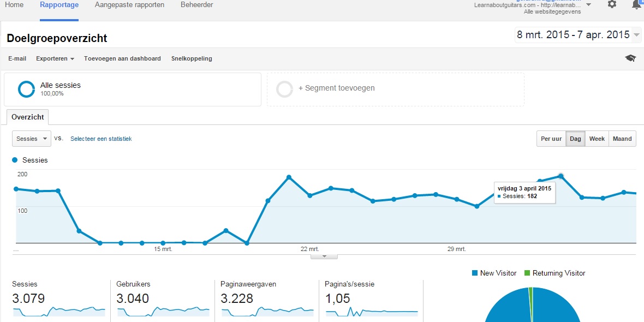
Task: Click the tooltip text Sessies: 182
Action: (x=520, y=196)
